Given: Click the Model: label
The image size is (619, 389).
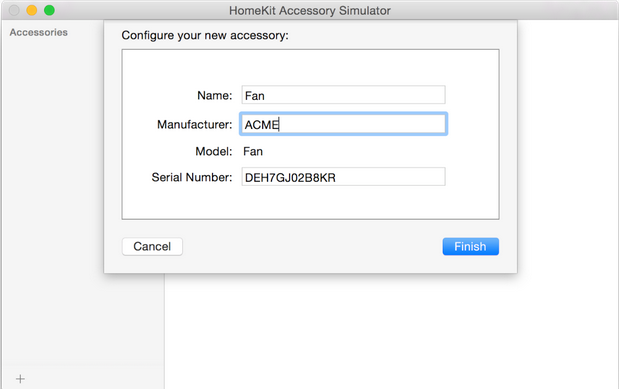Looking at the screenshot, I should 214,151.
